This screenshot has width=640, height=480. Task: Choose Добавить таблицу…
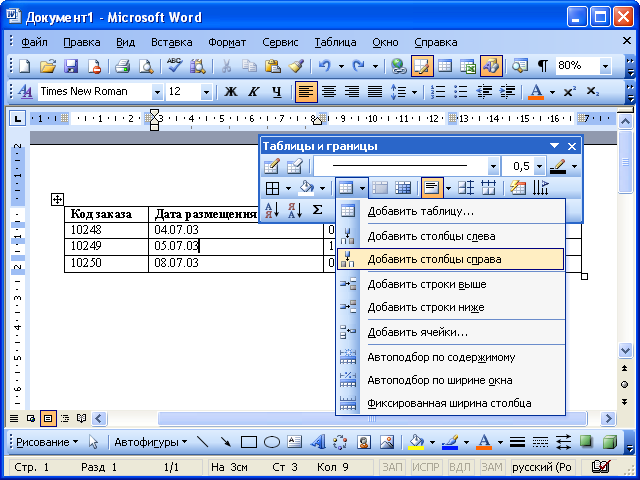(x=450, y=211)
